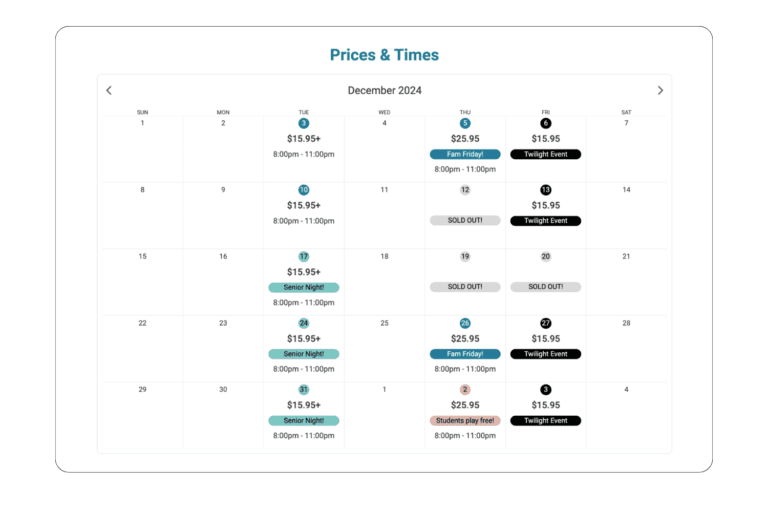The width and height of the screenshot is (768, 512).
Task: Click 8:00pm - 11:00pm time on December 24
Action: tap(303, 369)
